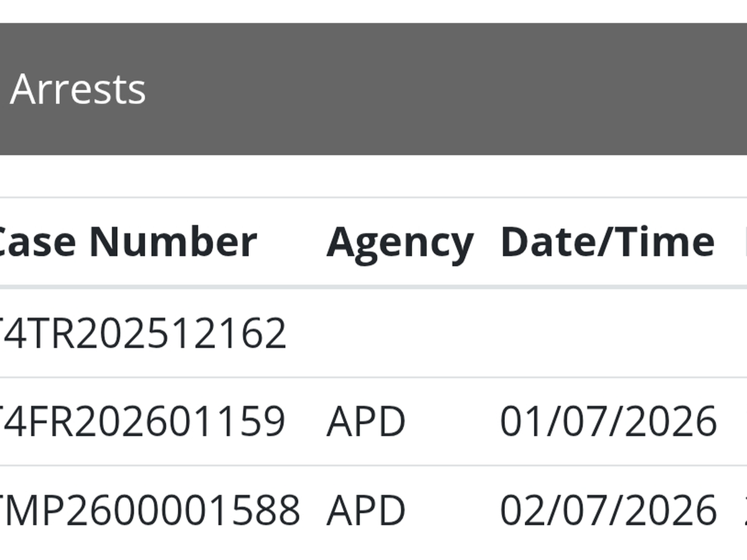Click the cut-off column header after Date/Time
This screenshot has width=747, height=560.
(744, 241)
